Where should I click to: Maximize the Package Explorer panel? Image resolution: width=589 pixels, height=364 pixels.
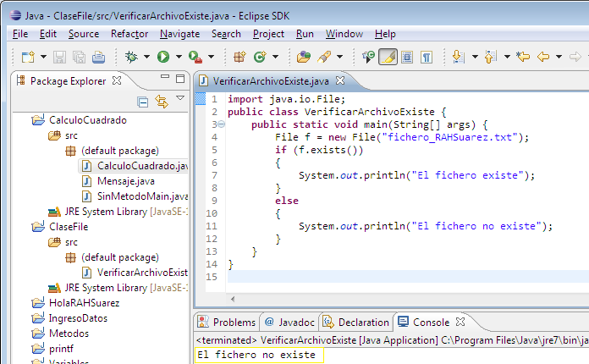(180, 79)
